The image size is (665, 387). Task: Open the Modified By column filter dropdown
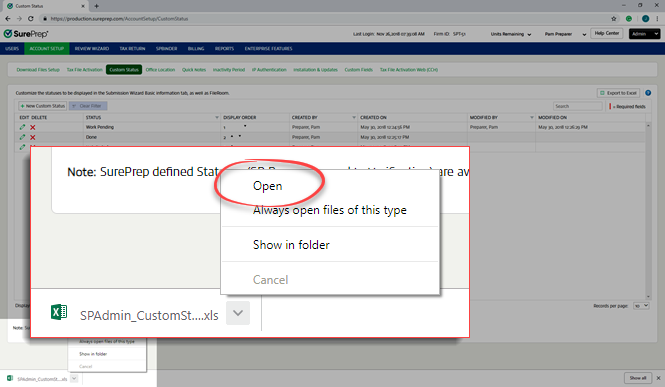click(x=531, y=117)
